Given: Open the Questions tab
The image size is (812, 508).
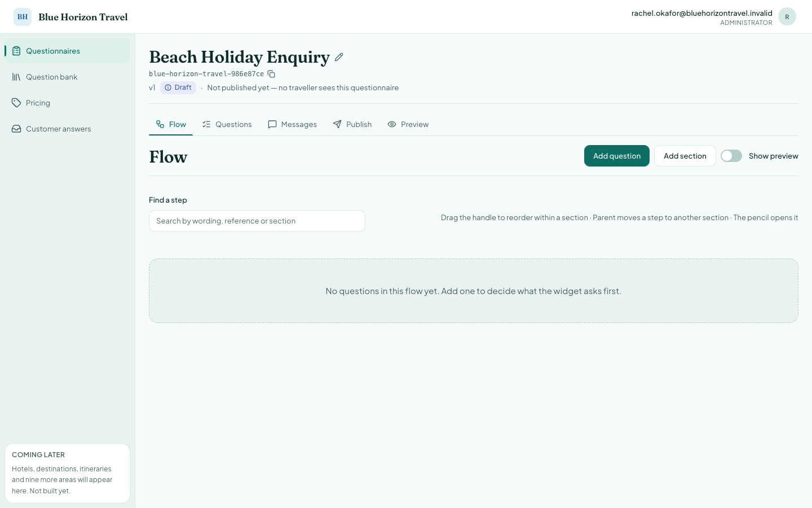Looking at the screenshot, I should pos(227,124).
